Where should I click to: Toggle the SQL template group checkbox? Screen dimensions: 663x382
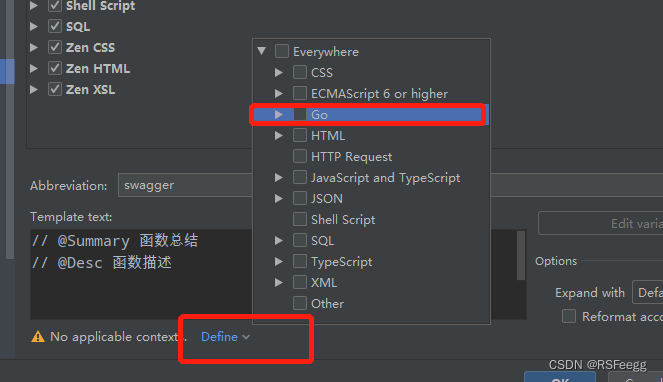coord(55,26)
